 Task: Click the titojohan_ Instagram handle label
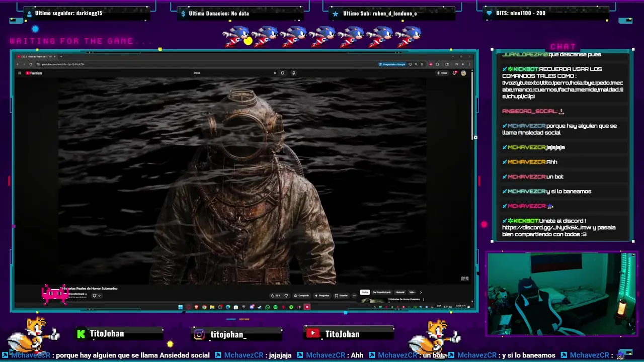(228, 334)
